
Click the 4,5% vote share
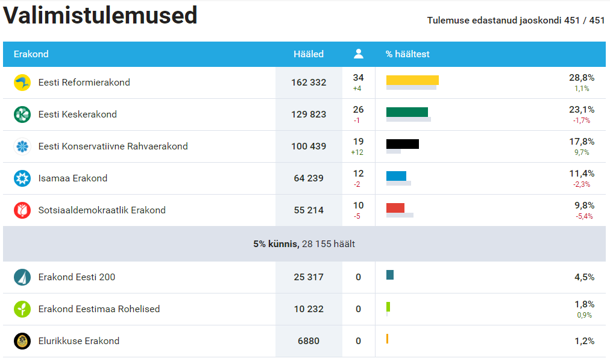pyautogui.click(x=584, y=277)
